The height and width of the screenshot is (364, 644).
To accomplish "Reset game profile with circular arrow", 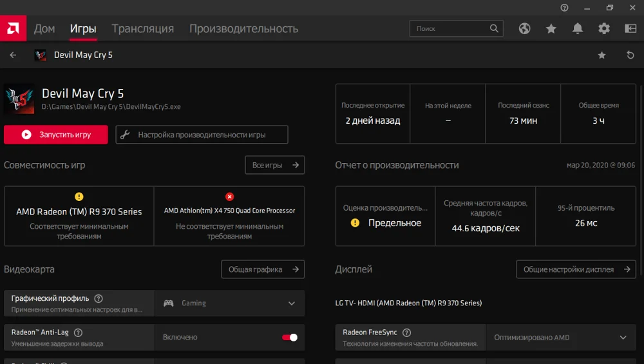I will tap(630, 55).
